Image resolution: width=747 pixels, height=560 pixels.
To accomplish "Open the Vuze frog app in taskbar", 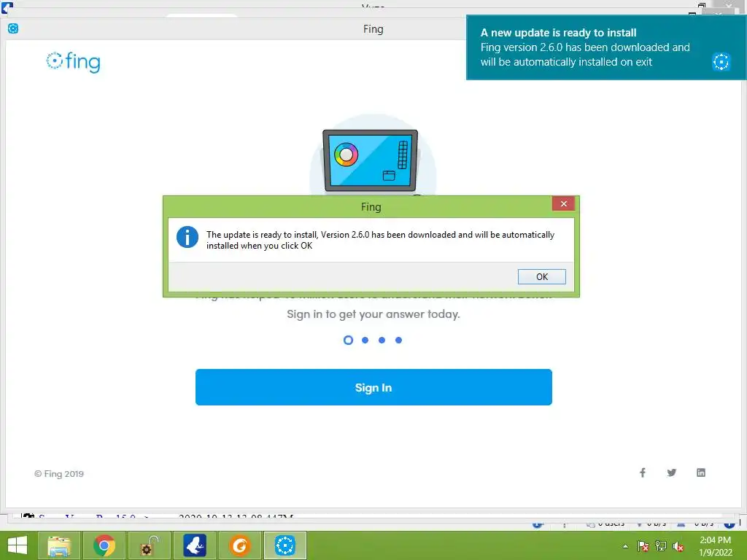I will click(194, 545).
